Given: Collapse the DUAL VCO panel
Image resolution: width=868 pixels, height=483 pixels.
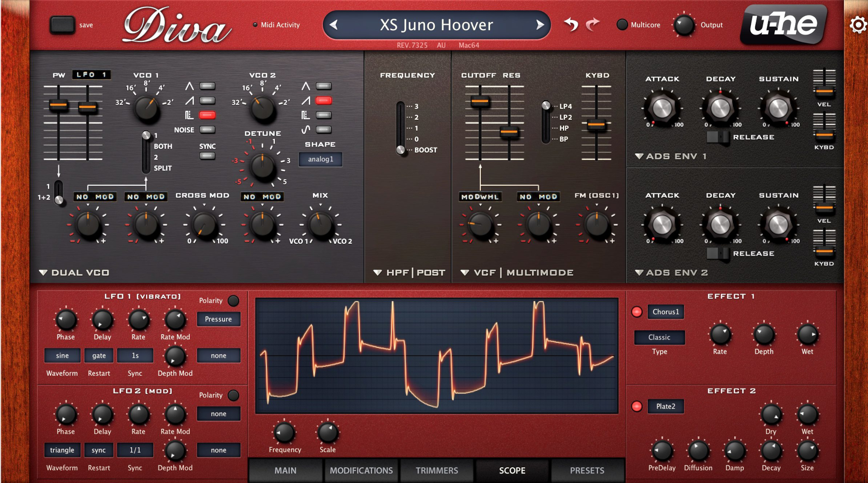Looking at the screenshot, I should tap(44, 272).
